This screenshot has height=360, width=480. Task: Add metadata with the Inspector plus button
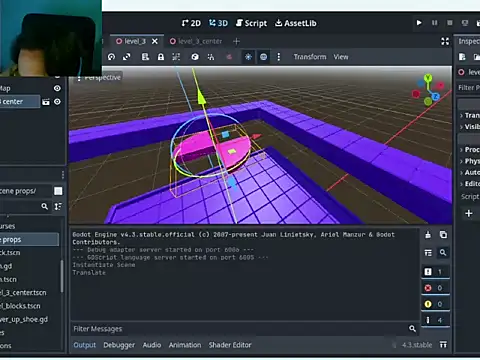click(x=469, y=213)
